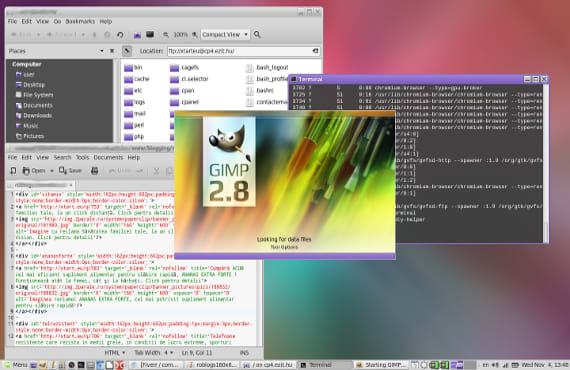This screenshot has width=570, height=370.
Task: Select the .cpanel folder
Action: click(185, 102)
